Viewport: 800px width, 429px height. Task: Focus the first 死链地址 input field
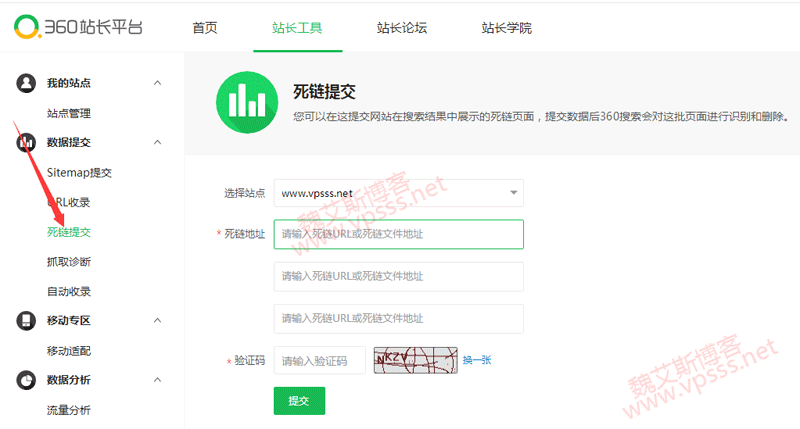click(398, 234)
